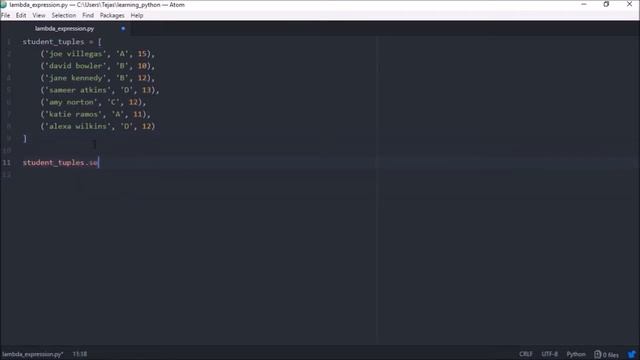Open the View menu
This screenshot has height=360, width=640.
[x=39, y=16]
